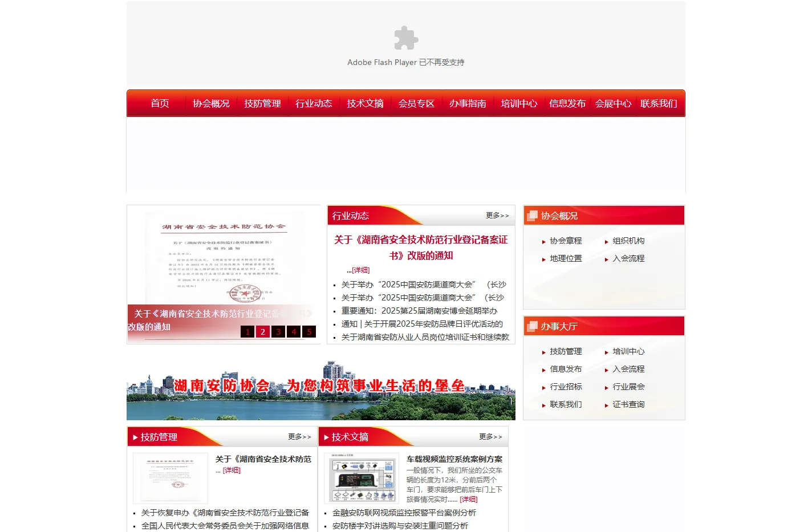Open 技术文摘 in the navigation bar
The height and width of the screenshot is (532, 812).
click(x=365, y=103)
